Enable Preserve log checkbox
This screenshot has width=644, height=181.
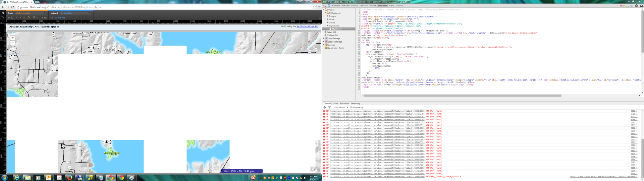pos(351,107)
